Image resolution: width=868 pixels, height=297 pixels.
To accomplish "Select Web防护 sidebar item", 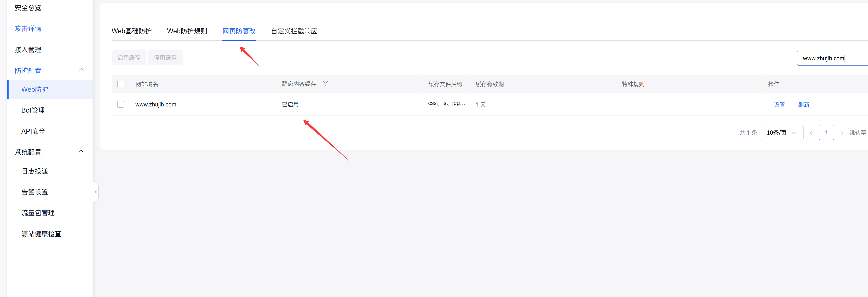I will pos(50,89).
